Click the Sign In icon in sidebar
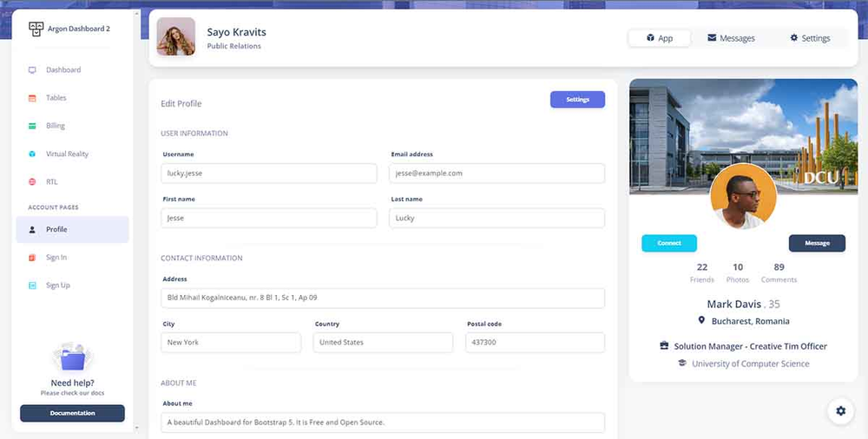Viewport: 868px width, 439px height. pos(32,258)
